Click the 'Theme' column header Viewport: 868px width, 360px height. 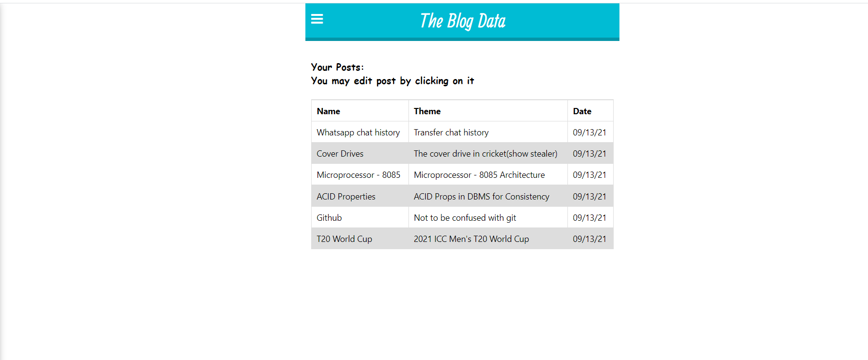[x=427, y=111]
